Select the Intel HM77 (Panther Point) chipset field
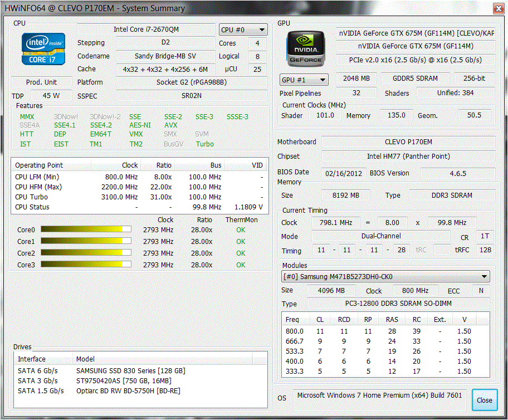This screenshot has height=420, width=508. 408,156
